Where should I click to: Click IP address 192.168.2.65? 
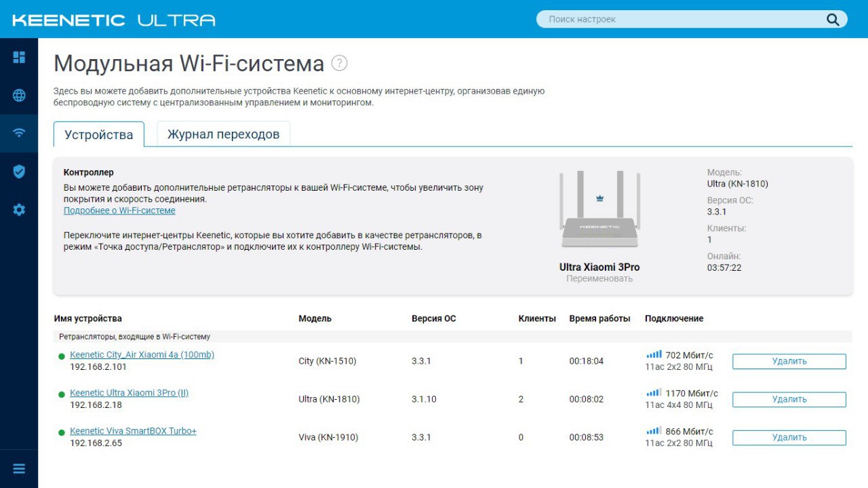(96, 443)
